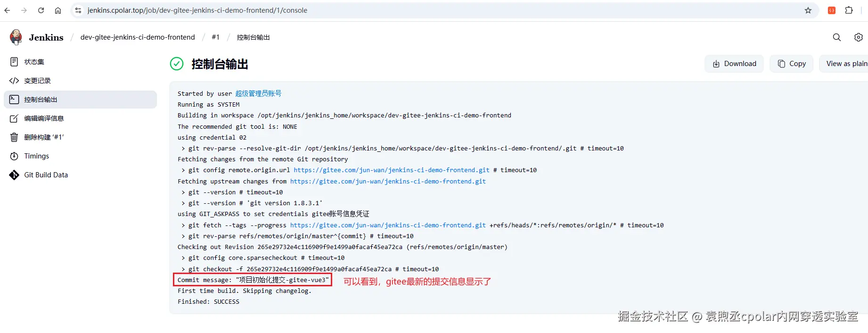
Task: Click 'Fetching changes from the remote Git repository'
Action: 263,159
